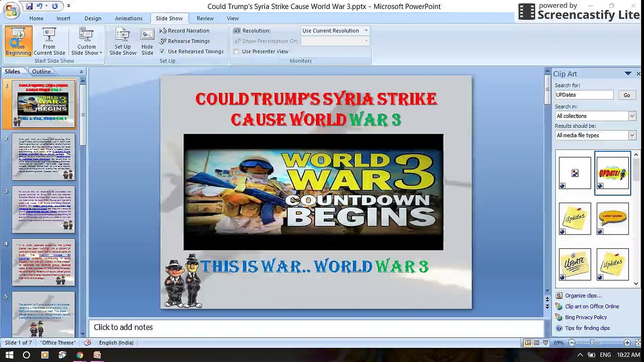Click the notes area to add notes
This screenshot has height=362, width=644.
(x=316, y=327)
